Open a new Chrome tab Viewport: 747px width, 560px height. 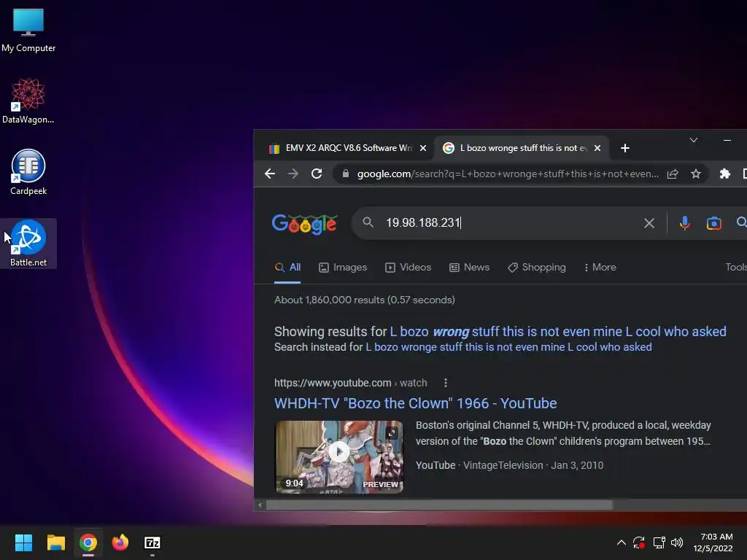tap(625, 148)
